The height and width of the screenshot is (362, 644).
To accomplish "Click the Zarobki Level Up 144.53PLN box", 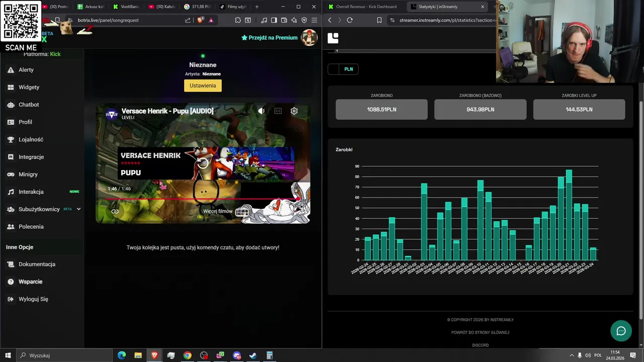I will pos(579,109).
